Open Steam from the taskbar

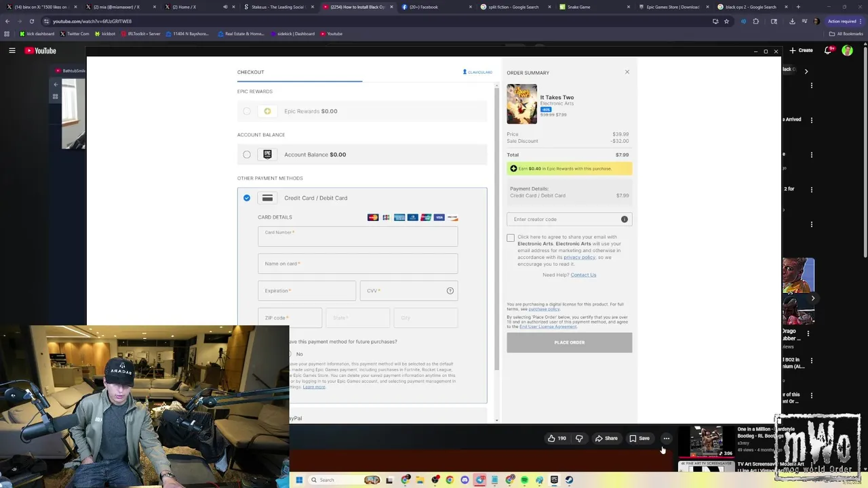(x=569, y=480)
